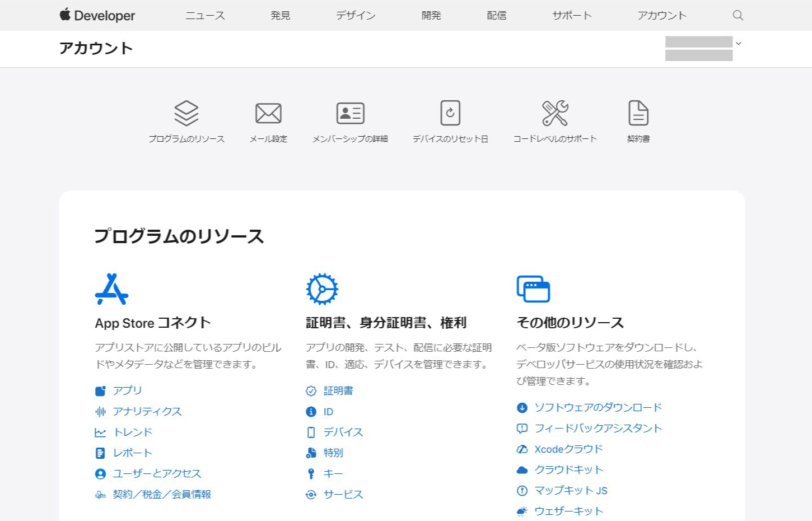This screenshot has height=521, width=812.
Task: Open the ニュース menu item
Action: [205, 15]
